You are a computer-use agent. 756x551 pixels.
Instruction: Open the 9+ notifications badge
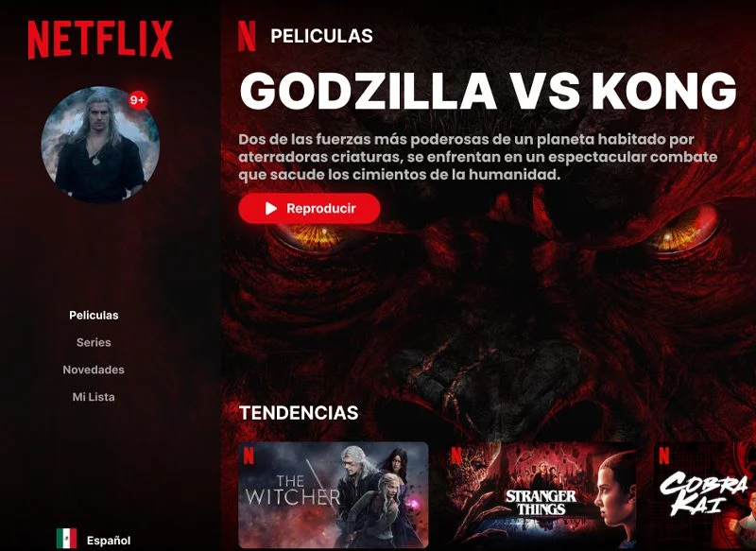(137, 100)
